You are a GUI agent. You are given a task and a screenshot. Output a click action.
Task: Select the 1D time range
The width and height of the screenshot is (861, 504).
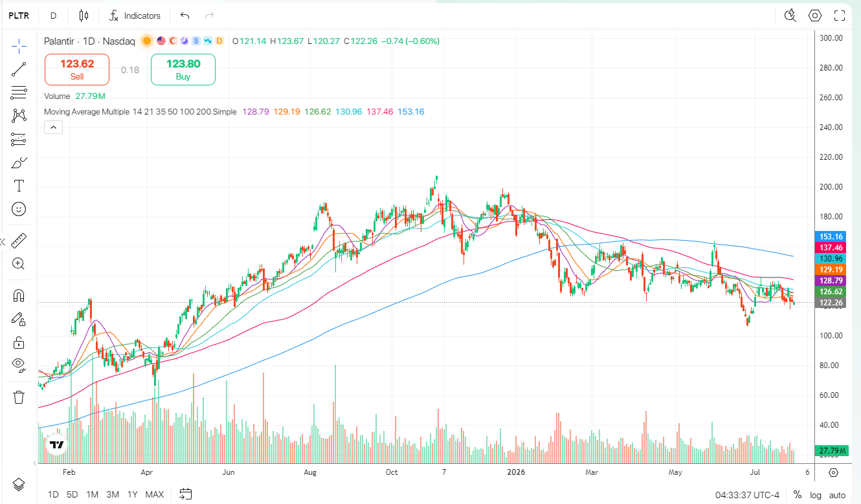point(53,494)
